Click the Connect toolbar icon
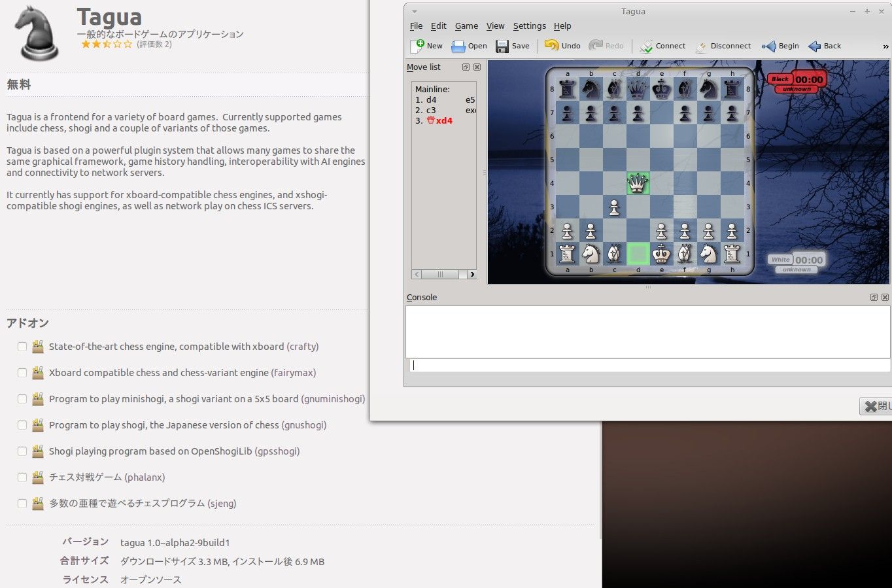The image size is (892, 588). (x=646, y=46)
